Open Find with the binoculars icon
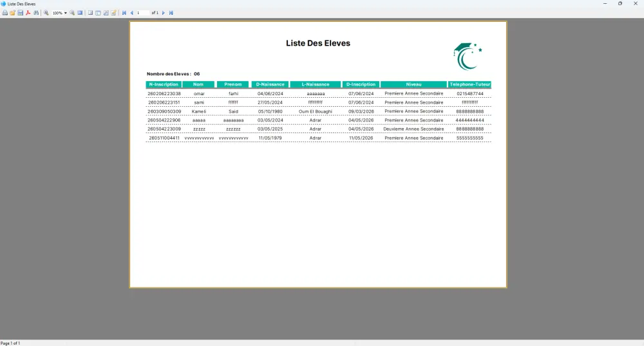 tap(35, 13)
